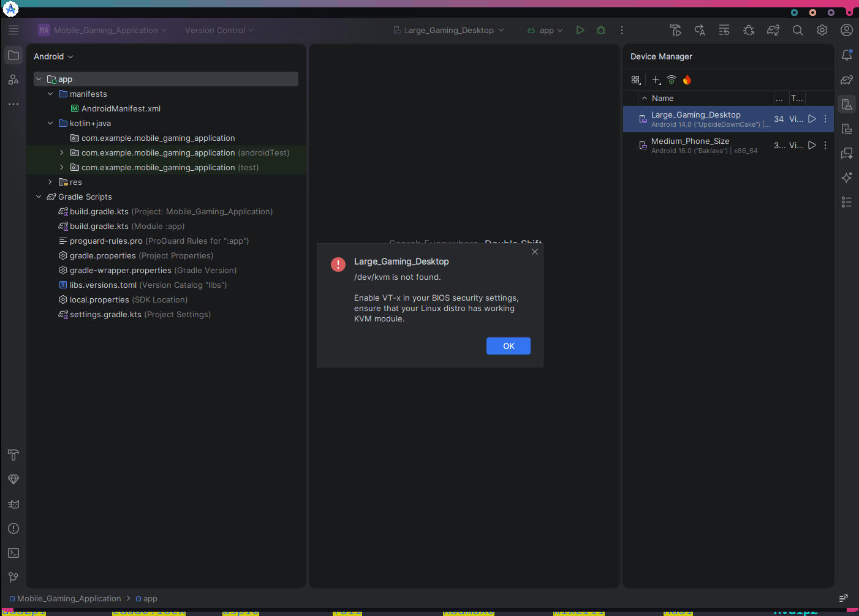
Task: Sort devices by Name column header
Action: click(662, 98)
